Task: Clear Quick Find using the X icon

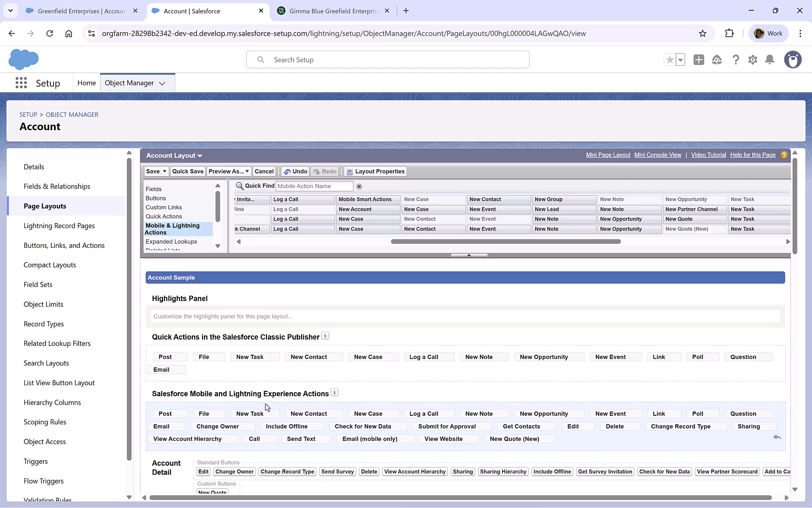Action: [x=359, y=186]
